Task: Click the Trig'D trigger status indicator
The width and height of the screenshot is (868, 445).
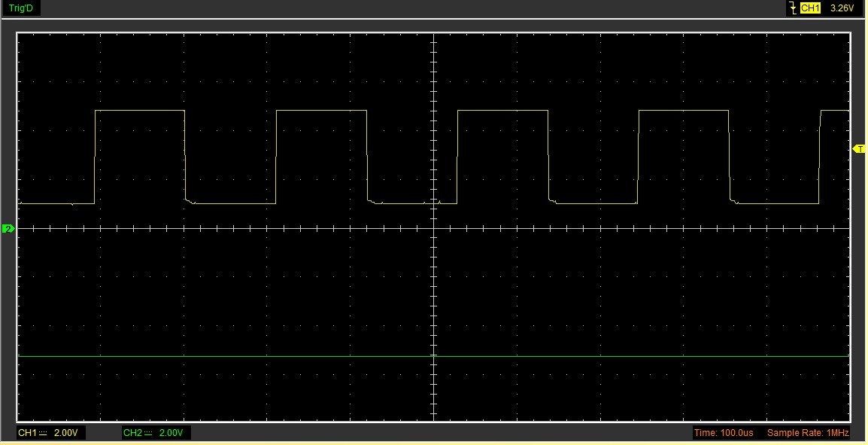Action: 22,8
